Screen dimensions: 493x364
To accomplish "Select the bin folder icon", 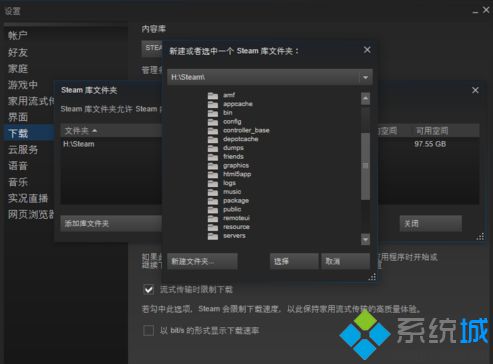I will point(213,113).
